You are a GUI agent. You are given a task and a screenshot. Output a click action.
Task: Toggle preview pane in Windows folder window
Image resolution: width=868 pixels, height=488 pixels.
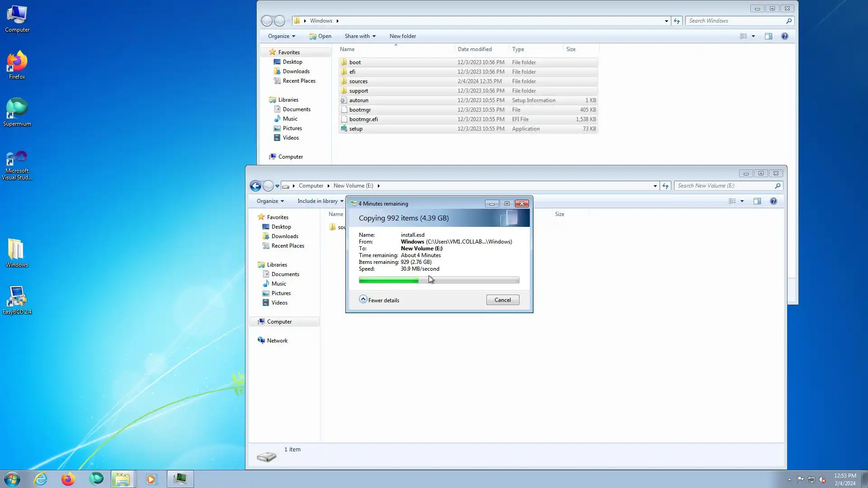point(768,36)
